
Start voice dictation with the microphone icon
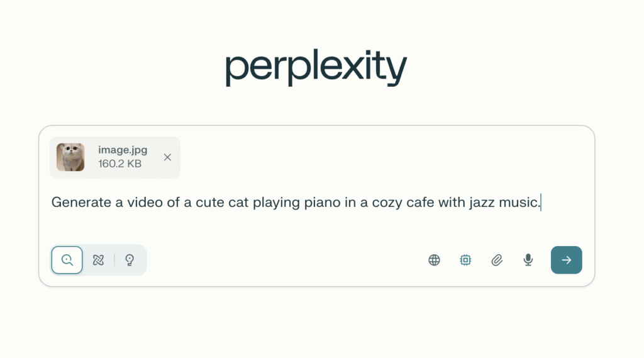pyautogui.click(x=528, y=260)
